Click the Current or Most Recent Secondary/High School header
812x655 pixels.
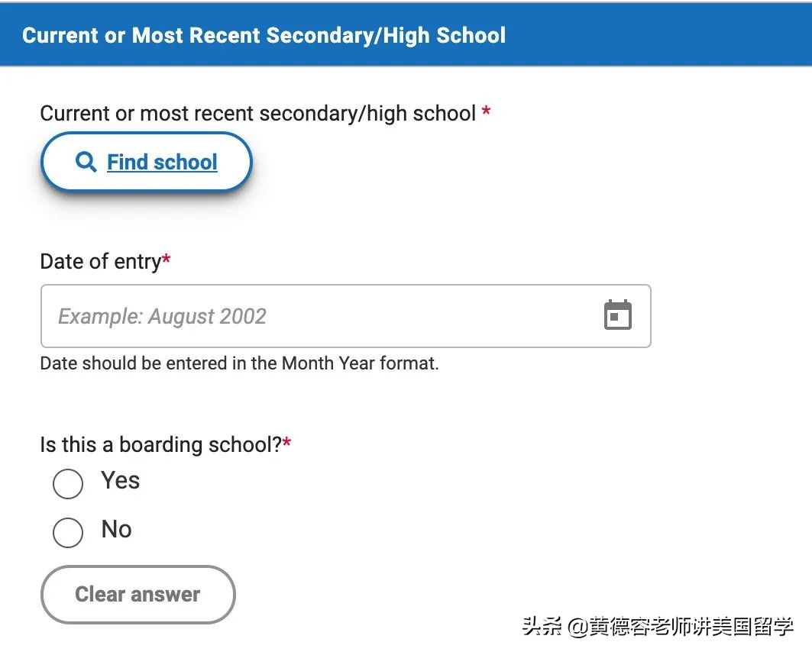pos(264,34)
